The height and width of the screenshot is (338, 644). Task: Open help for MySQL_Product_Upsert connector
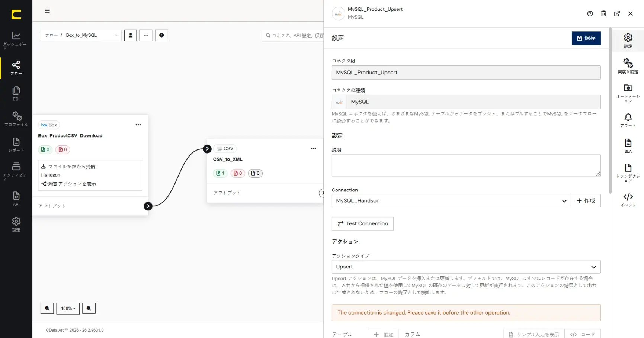point(590,14)
